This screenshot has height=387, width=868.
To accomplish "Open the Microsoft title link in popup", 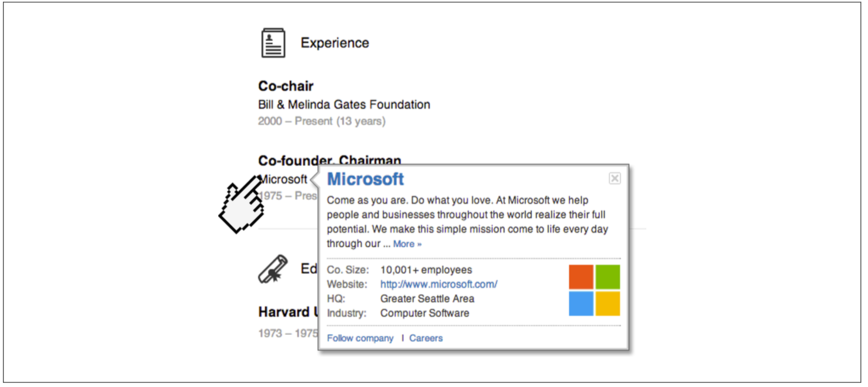I will pyautogui.click(x=365, y=179).
